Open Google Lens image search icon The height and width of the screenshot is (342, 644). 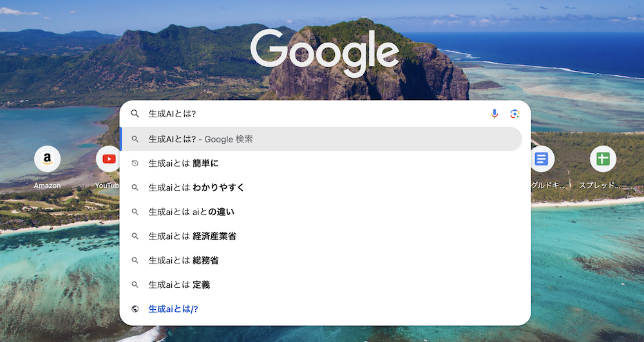515,114
